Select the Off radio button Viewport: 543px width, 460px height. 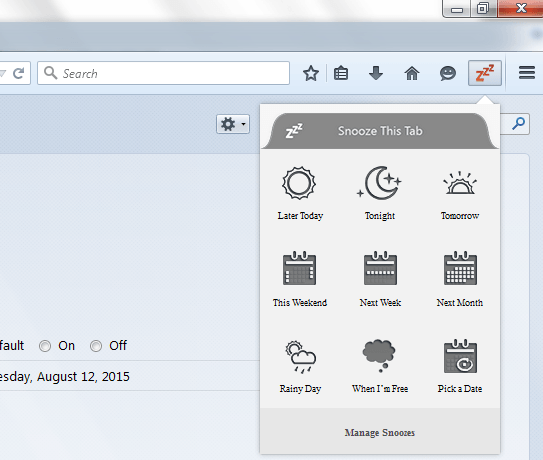point(96,346)
